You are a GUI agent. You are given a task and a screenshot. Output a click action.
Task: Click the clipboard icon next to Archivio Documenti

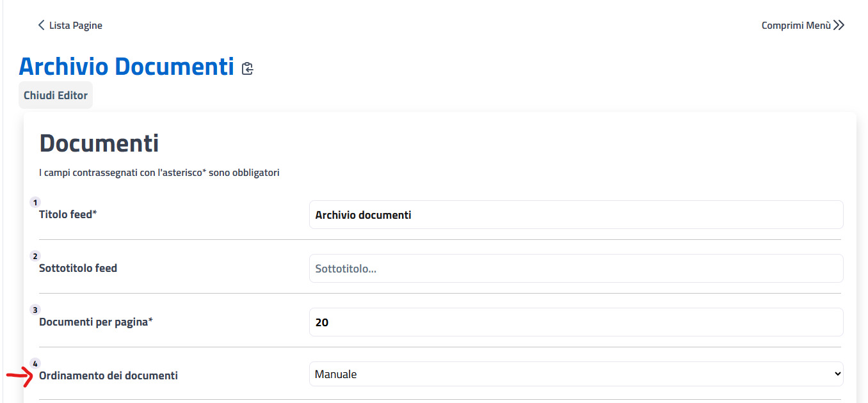pos(248,68)
